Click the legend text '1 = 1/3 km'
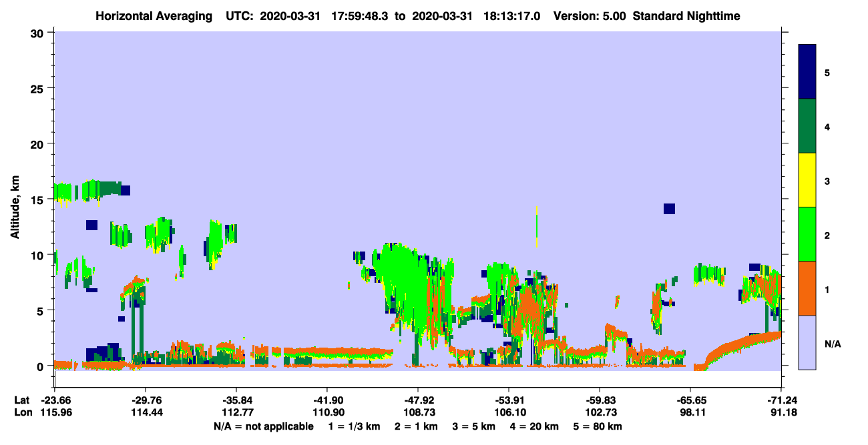 click(x=355, y=426)
